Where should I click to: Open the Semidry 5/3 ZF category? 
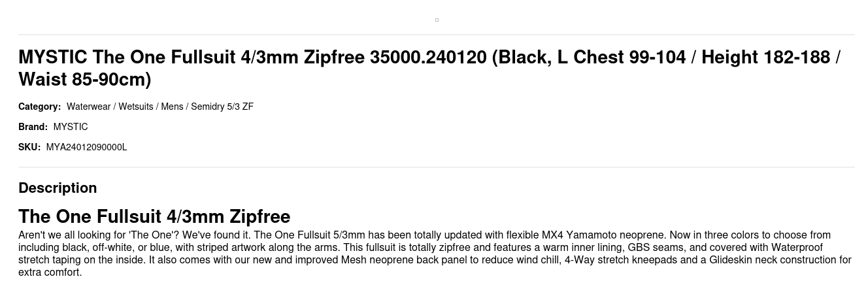[x=222, y=107]
